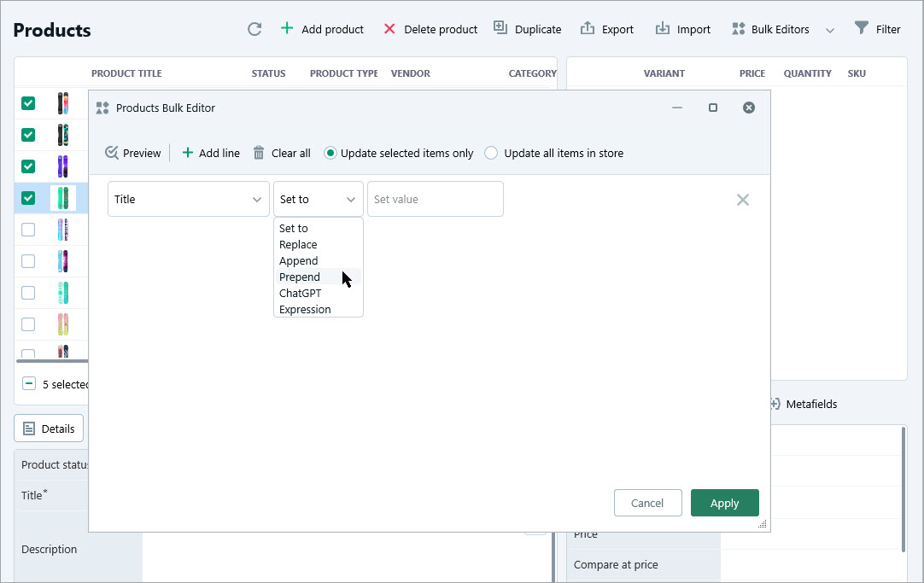This screenshot has height=583, width=924.
Task: Uncheck the highlighted fourth product checkbox
Action: point(28,198)
